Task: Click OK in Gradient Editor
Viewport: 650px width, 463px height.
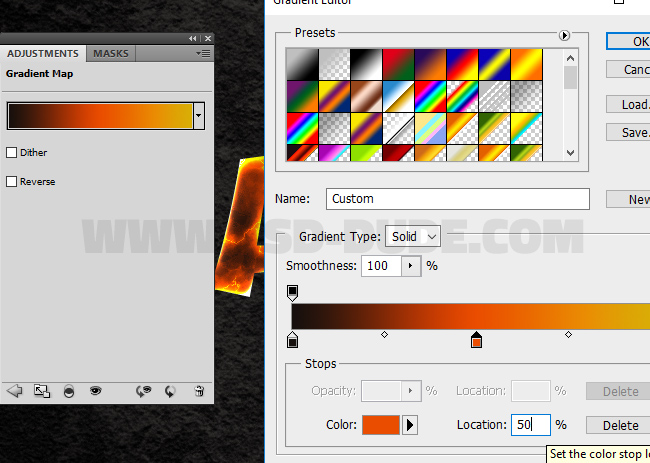Action: pos(629,41)
